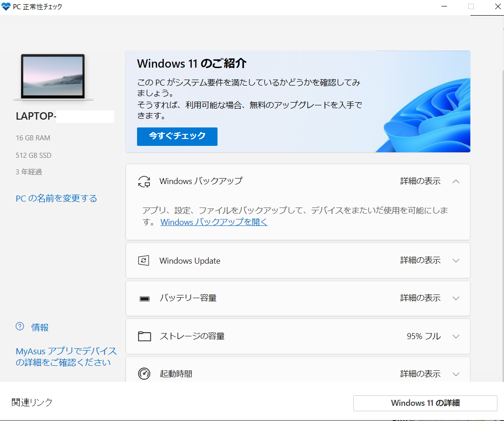
Task: Collapse the Windows バックアップ section chevron
Action: click(x=456, y=181)
